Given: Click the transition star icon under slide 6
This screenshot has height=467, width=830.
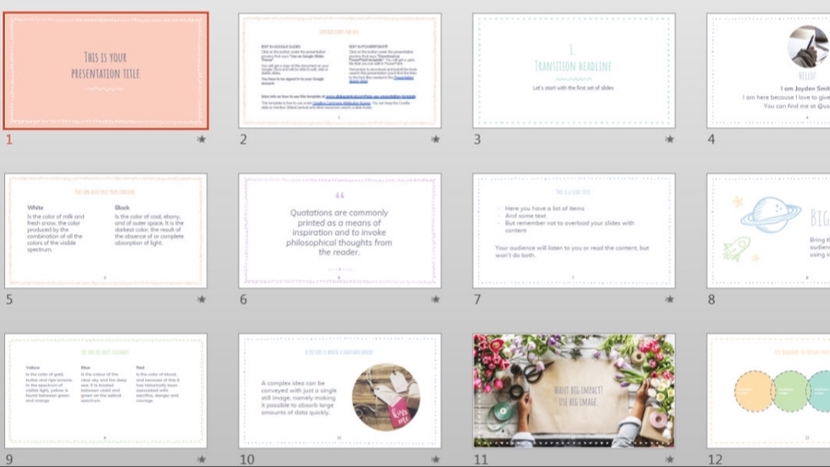Looking at the screenshot, I should [x=435, y=299].
